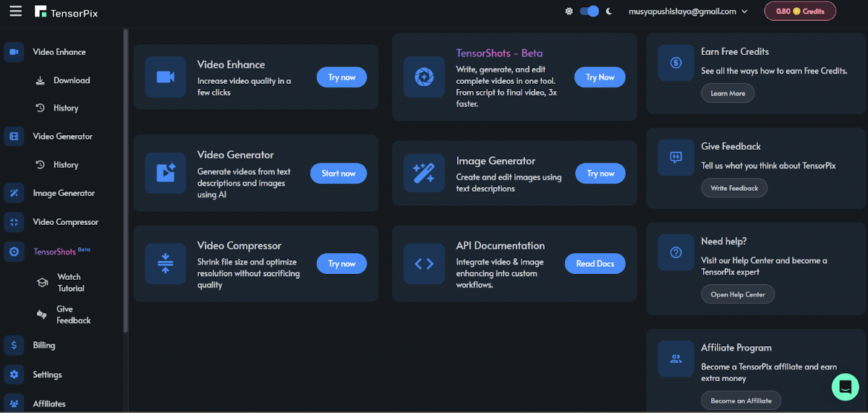This screenshot has height=415, width=868.
Task: Click the sun light-mode icon
Action: coord(569,12)
